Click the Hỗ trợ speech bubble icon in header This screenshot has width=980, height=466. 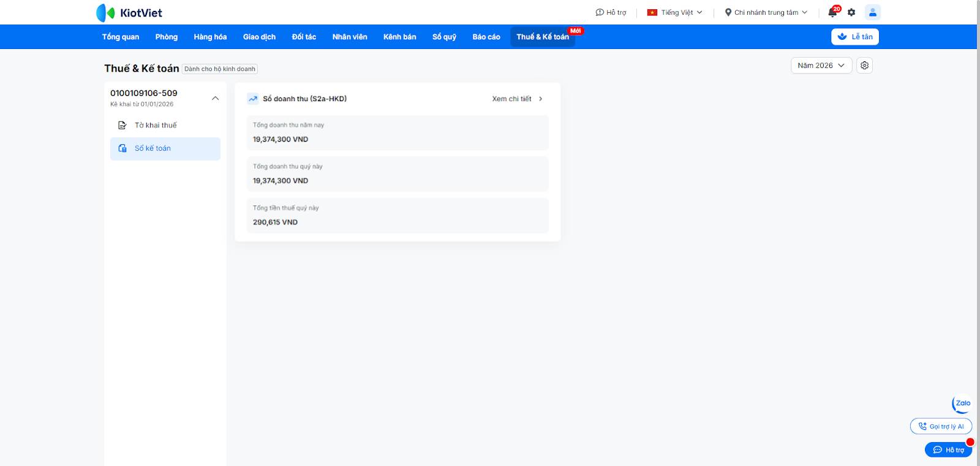pos(600,12)
